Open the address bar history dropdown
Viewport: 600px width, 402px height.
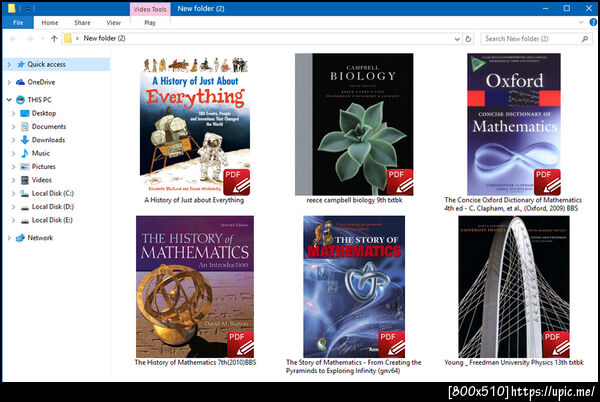tap(457, 39)
